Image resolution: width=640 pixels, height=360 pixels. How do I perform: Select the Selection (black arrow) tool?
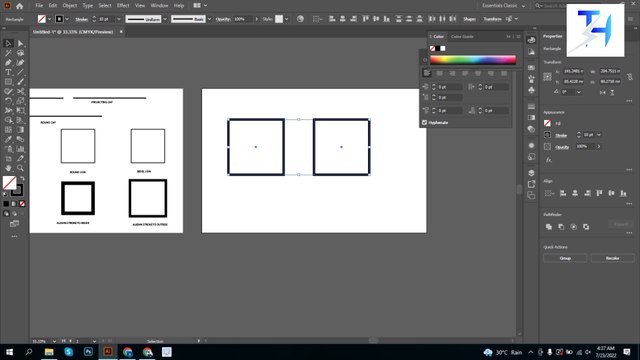(x=8, y=43)
